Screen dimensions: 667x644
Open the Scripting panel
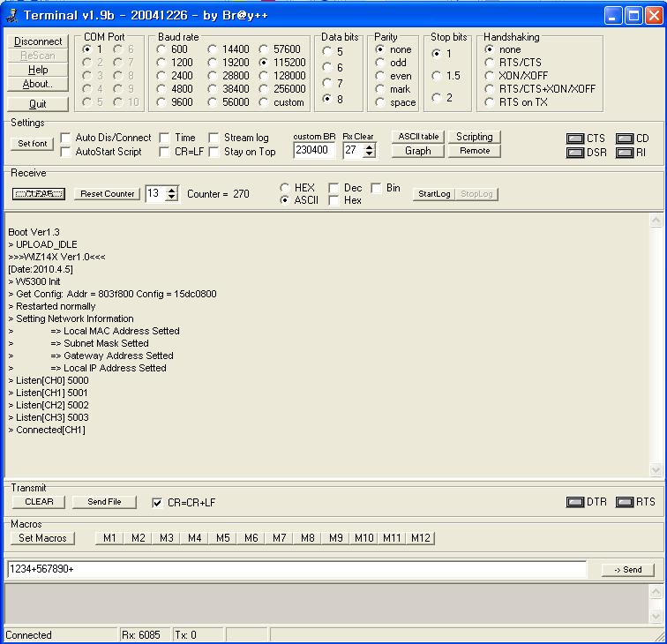(475, 137)
